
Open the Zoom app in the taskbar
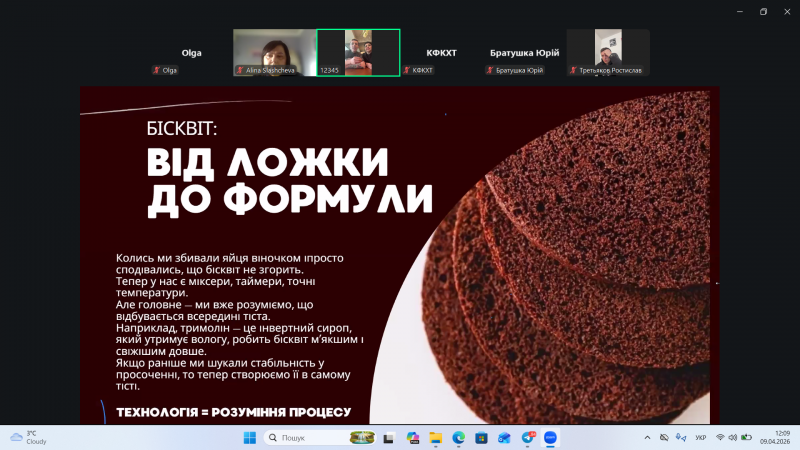[x=551, y=438]
